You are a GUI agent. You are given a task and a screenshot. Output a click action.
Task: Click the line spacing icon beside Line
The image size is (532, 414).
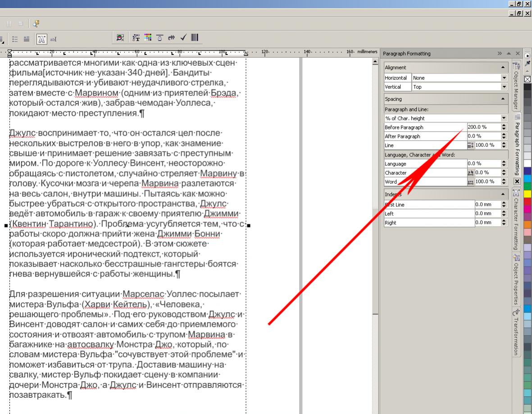tap(471, 145)
